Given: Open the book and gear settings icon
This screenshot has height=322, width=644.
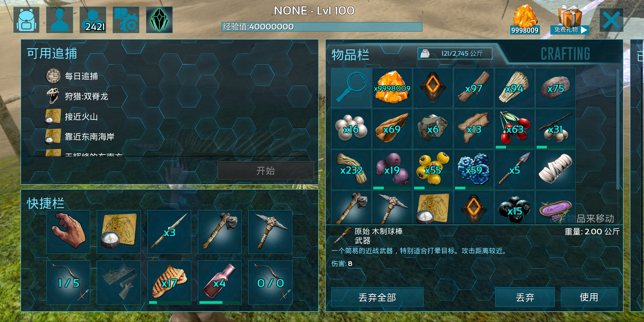Looking at the screenshot, I should 126,20.
